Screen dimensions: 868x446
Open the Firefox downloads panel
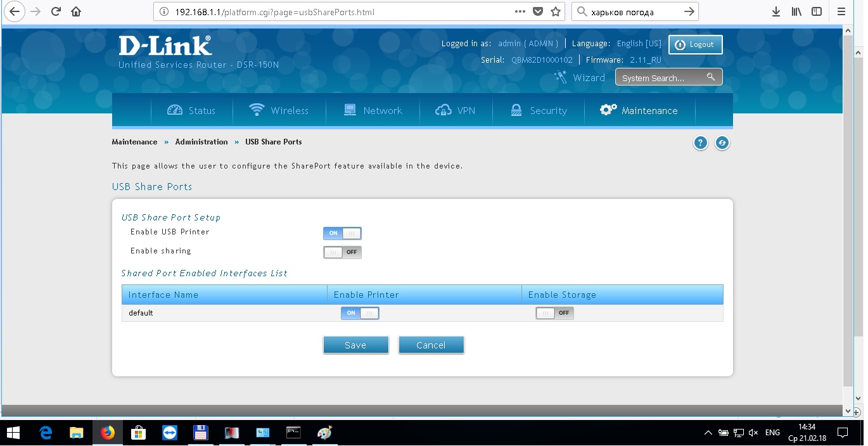point(776,11)
